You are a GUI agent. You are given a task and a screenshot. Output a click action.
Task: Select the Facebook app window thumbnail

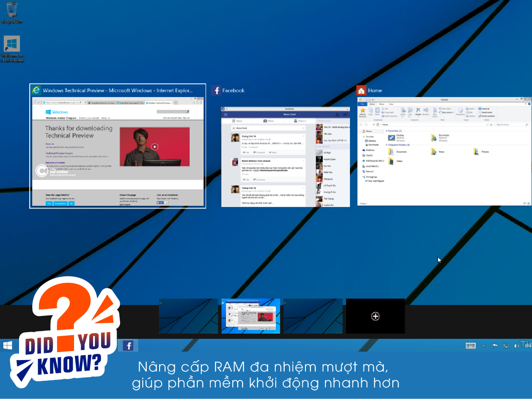tap(286, 156)
